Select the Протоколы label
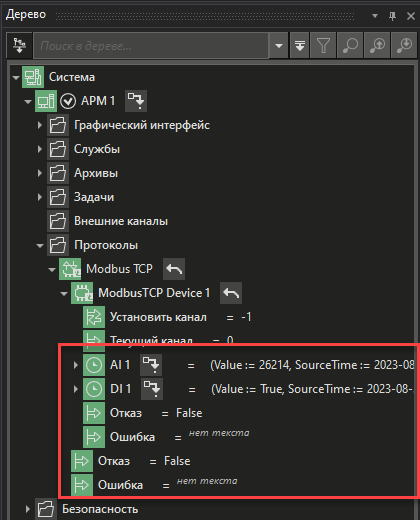Screen dimensions: 420x520 [x=106, y=245]
